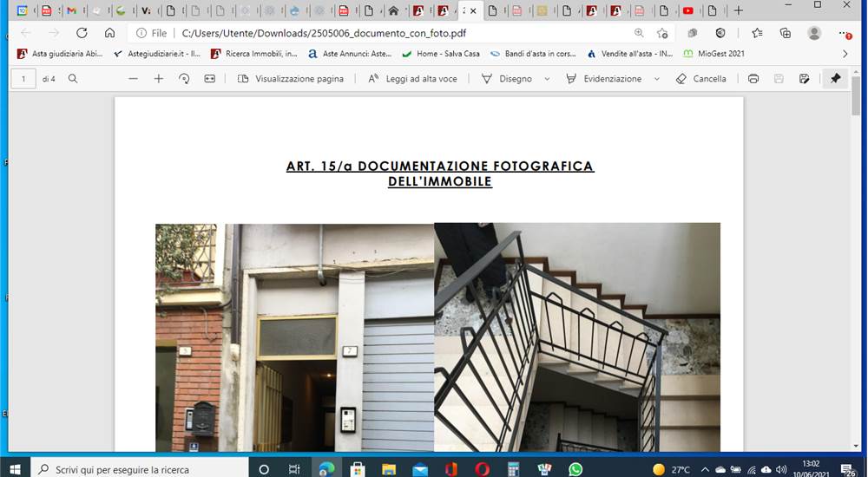This screenshot has width=868, height=477.
Task: Save a copy with Save As icon
Action: [x=805, y=79]
